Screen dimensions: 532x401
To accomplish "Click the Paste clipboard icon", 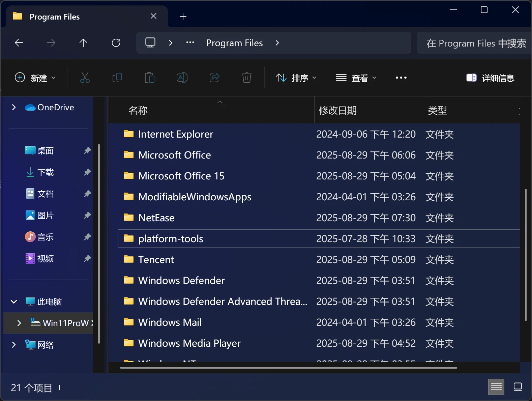I will pos(150,78).
